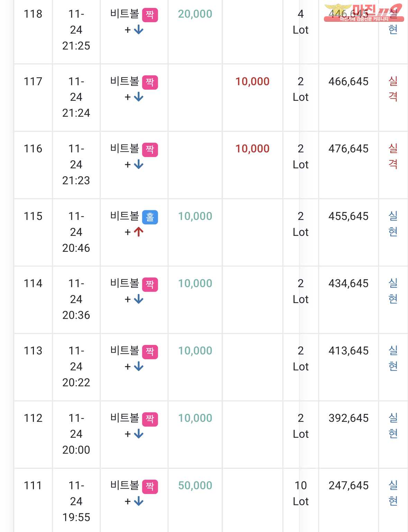Open the 실현 status link in row 113
This screenshot has width=408, height=532.
coord(393,358)
